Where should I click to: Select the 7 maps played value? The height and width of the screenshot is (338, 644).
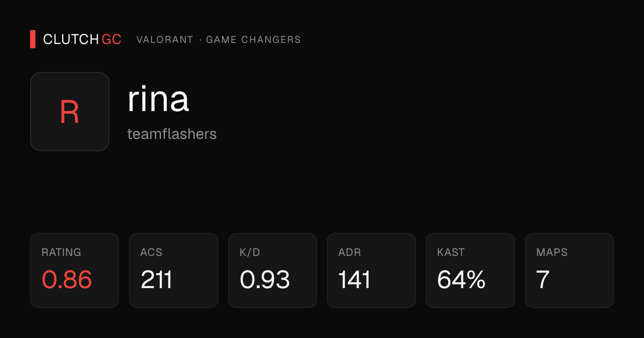pyautogui.click(x=543, y=280)
